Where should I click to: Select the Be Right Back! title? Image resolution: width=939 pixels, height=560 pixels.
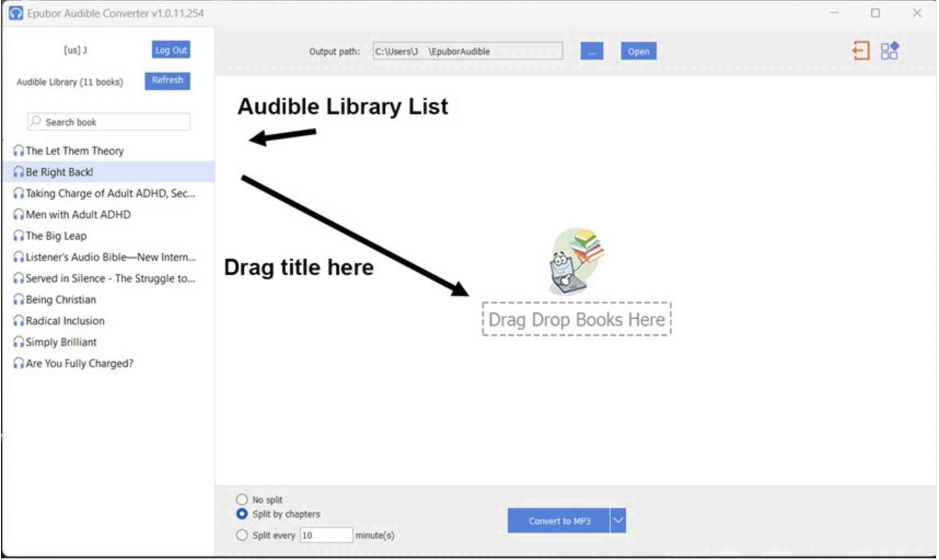click(x=60, y=172)
